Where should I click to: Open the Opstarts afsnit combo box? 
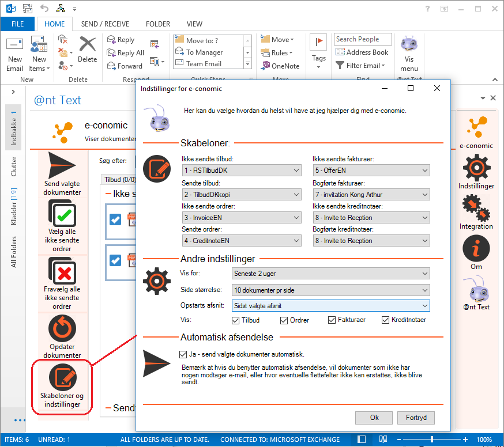(331, 305)
